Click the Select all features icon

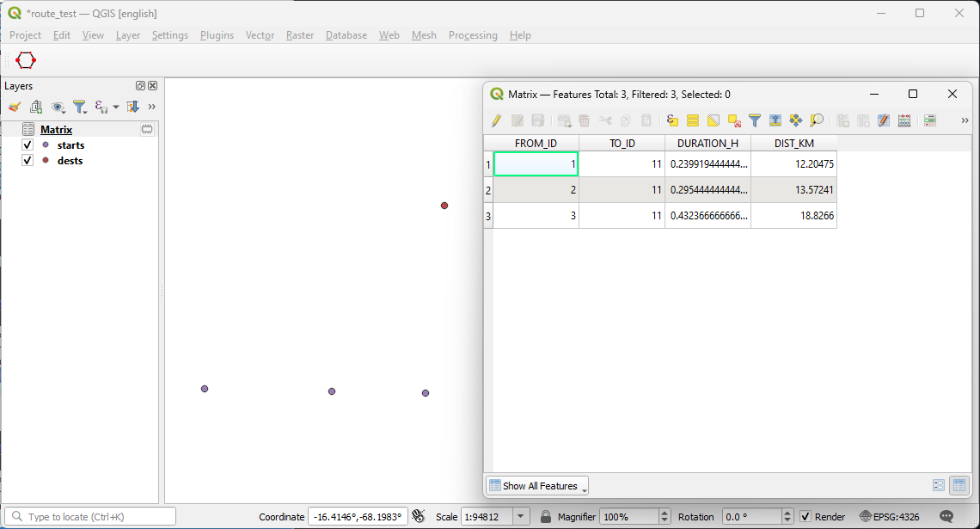(x=693, y=120)
